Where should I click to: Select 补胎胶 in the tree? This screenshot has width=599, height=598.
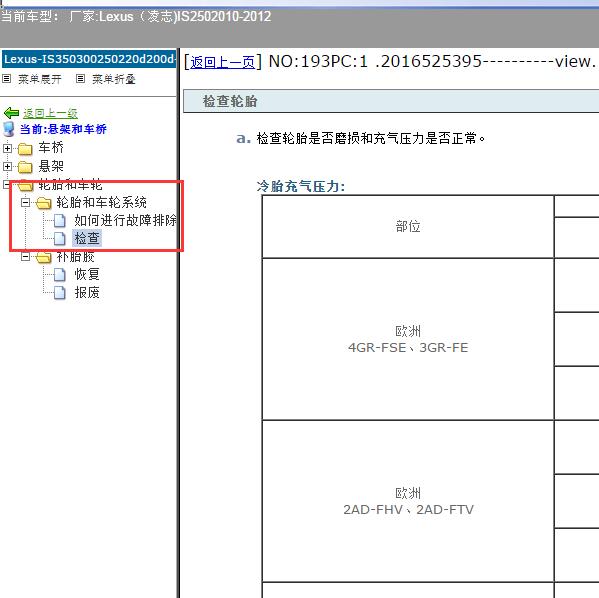[x=75, y=257]
